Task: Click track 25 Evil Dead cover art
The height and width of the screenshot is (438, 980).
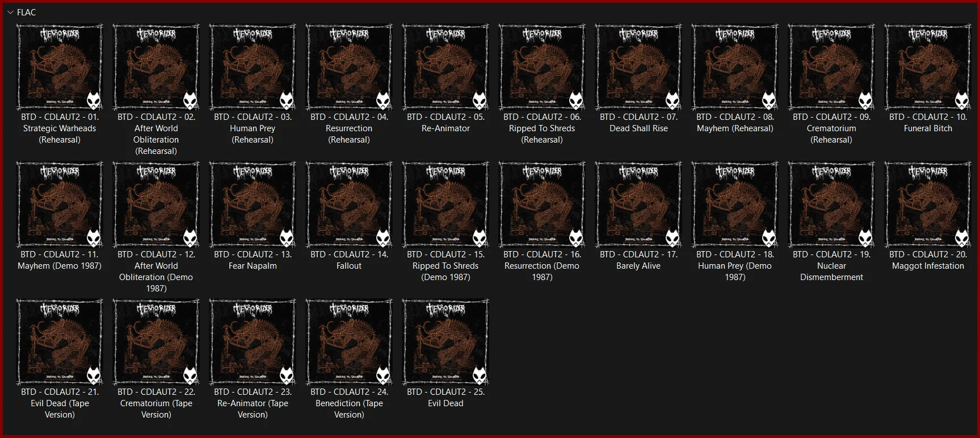Action: (445, 342)
